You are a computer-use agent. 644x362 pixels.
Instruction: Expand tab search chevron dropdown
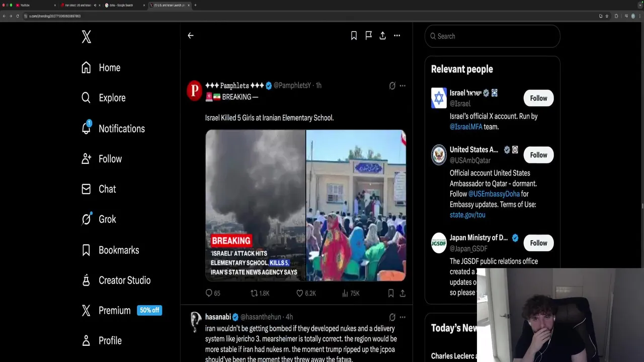[640, 5]
